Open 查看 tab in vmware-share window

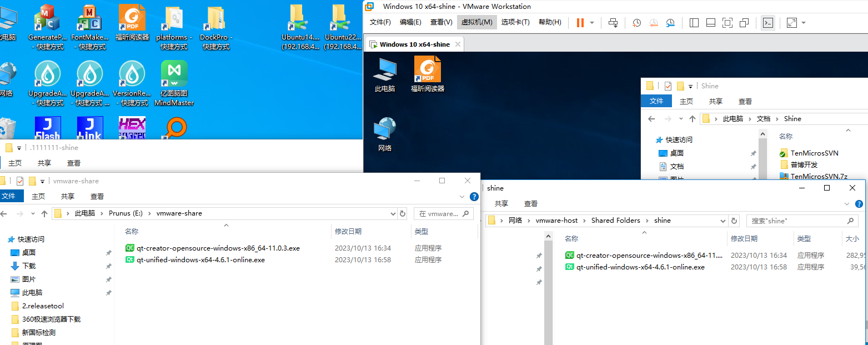click(x=97, y=196)
